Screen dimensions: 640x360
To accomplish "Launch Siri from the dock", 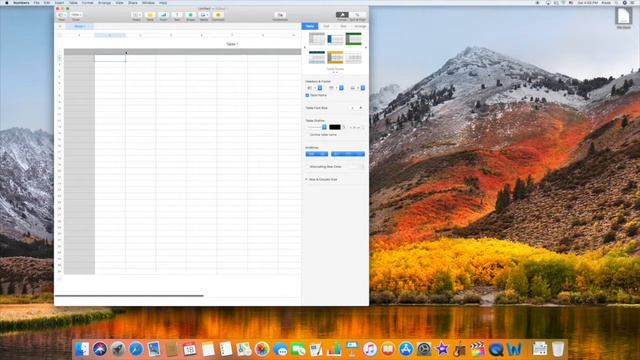I will click(100, 349).
